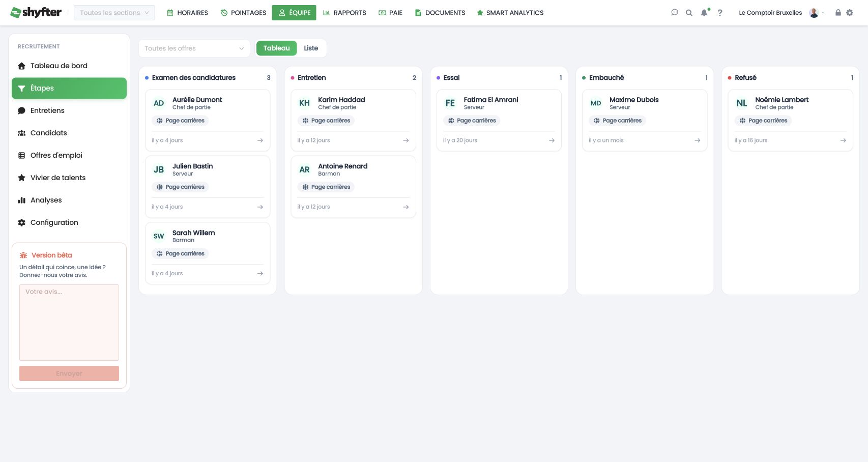This screenshot has width=868, height=462.
Task: Open the SMART ANALYTICS tab
Action: [510, 13]
